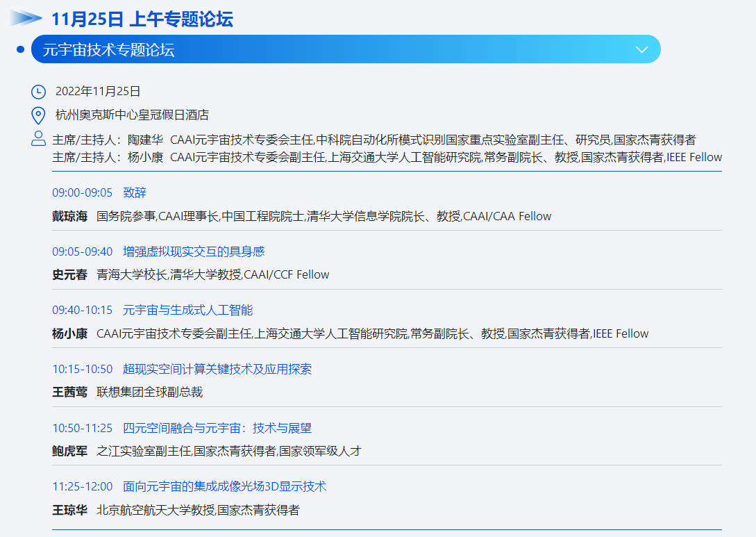Click the 11月25日 上午专题论坛 heading
756x537 pixels.
pos(142,19)
